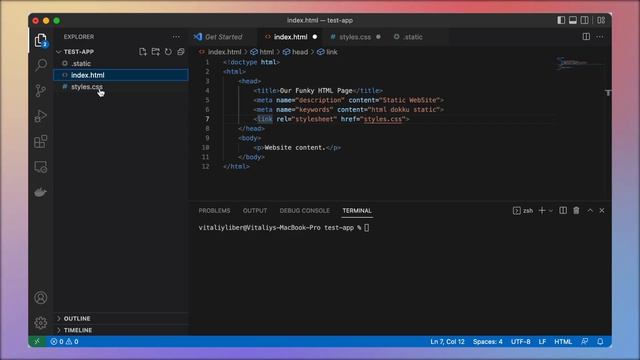Viewport: 640px width, 360px height.
Task: Place cursor on Website content line
Action: (297, 148)
